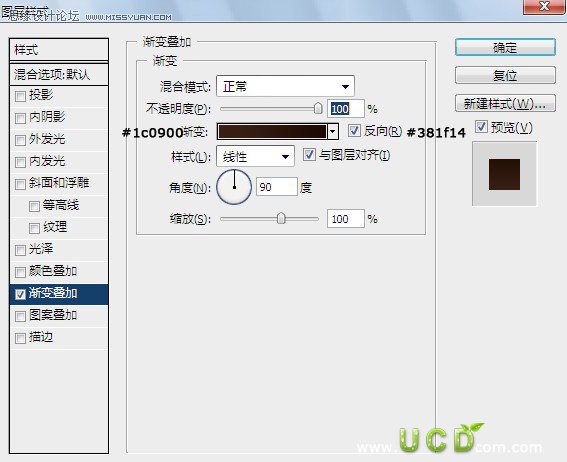Check the 等高线 contour checkbox
This screenshot has height=462, width=567.
pos(34,206)
